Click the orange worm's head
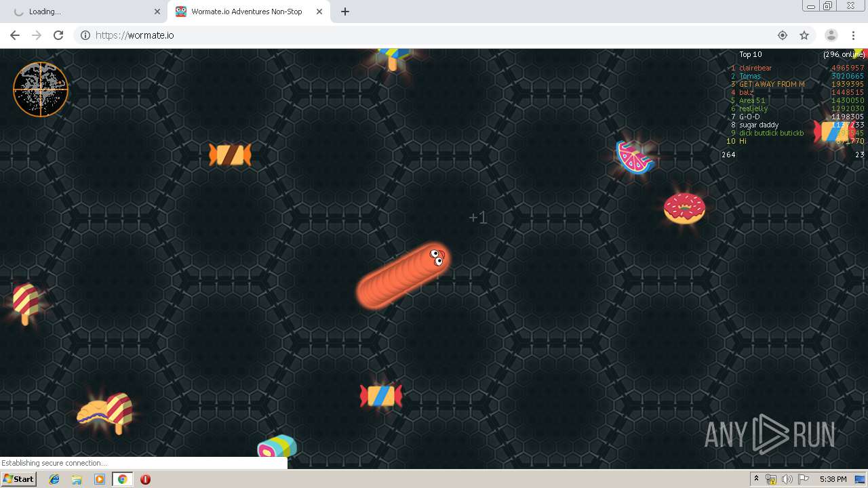The width and height of the screenshot is (868, 488). [434, 258]
